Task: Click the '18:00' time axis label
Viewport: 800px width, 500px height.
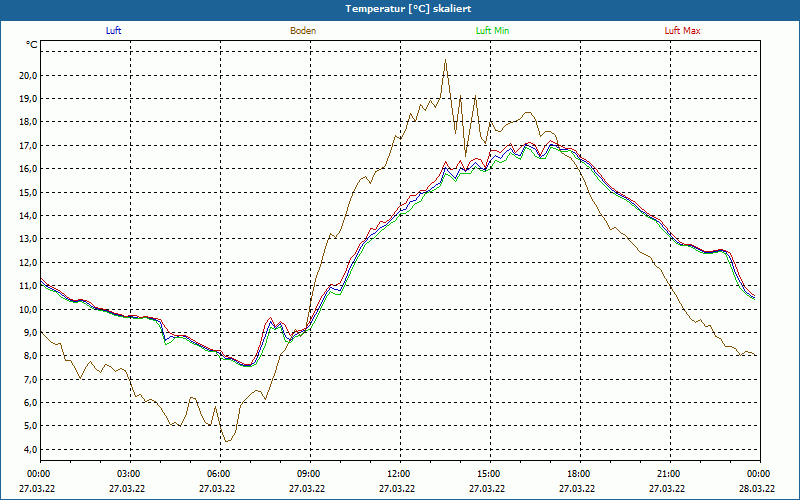Action: tap(580, 474)
